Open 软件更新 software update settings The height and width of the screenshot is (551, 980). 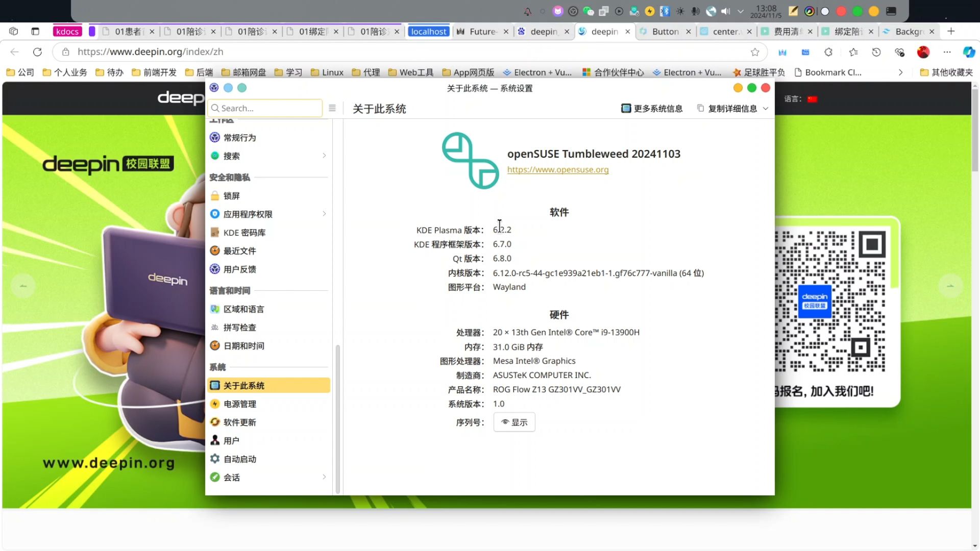click(x=268, y=422)
